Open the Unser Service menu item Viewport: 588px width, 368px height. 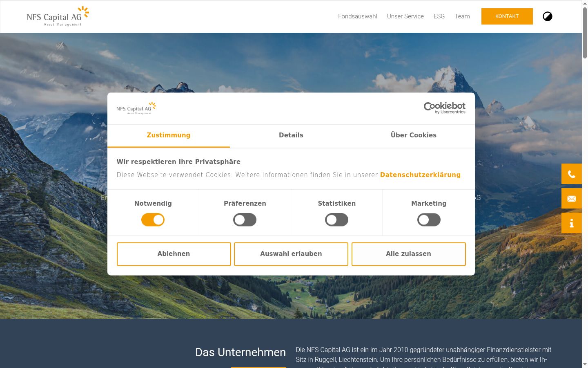405,16
